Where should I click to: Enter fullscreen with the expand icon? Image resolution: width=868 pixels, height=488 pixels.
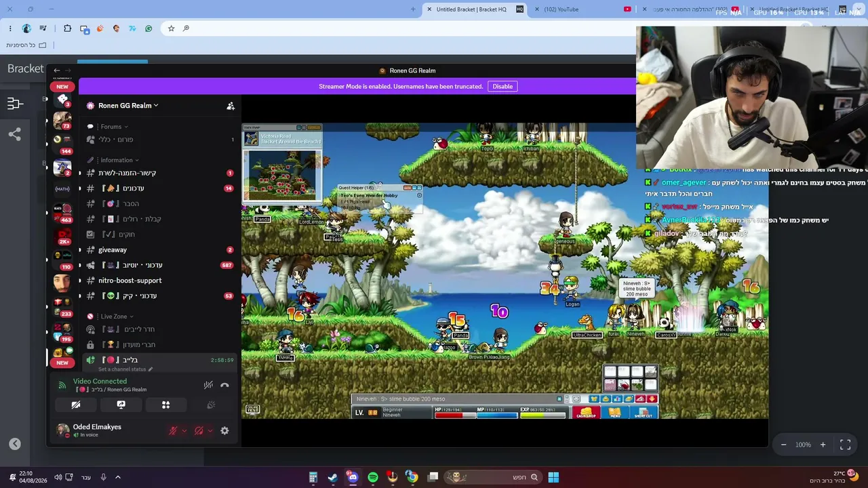click(845, 445)
